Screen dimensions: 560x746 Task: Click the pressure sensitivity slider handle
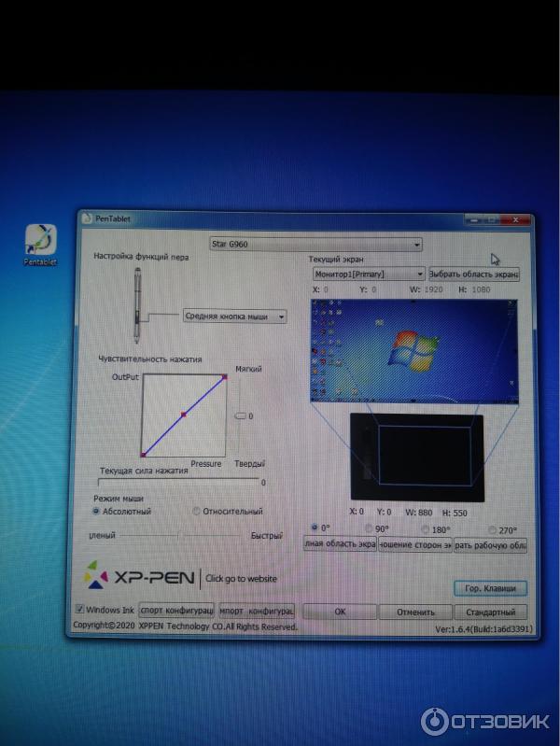click(240, 415)
